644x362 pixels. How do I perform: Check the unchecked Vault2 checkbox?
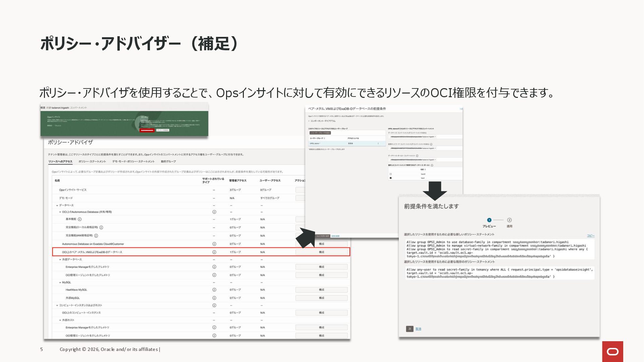click(x=390, y=174)
